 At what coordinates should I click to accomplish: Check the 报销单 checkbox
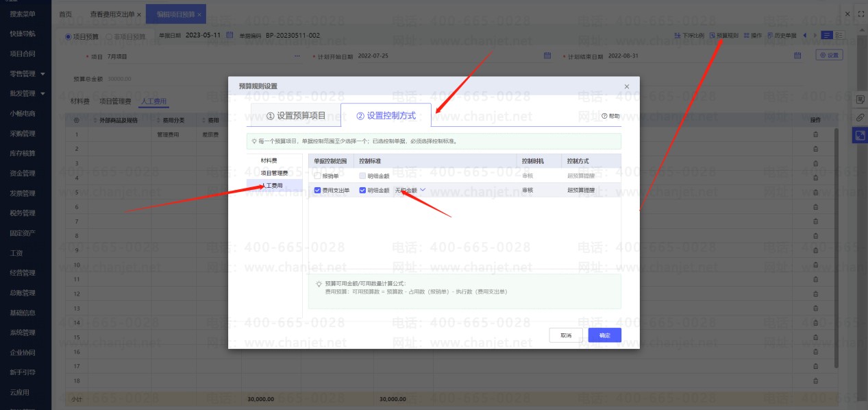coord(318,176)
